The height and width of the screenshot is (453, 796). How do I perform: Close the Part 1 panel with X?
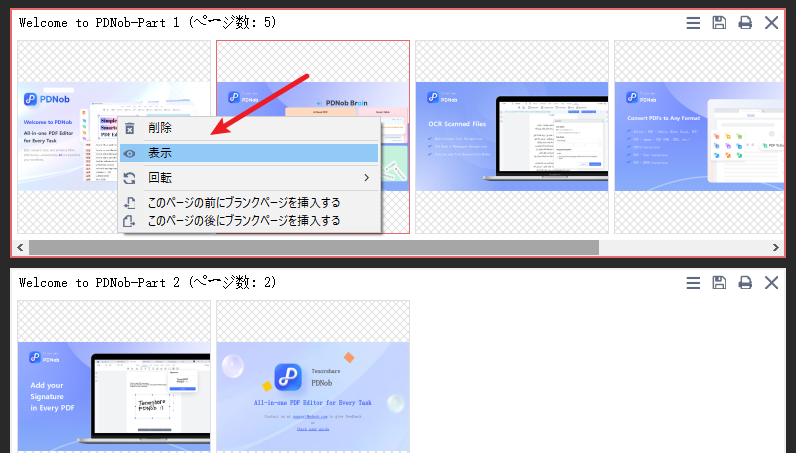pyautogui.click(x=771, y=23)
